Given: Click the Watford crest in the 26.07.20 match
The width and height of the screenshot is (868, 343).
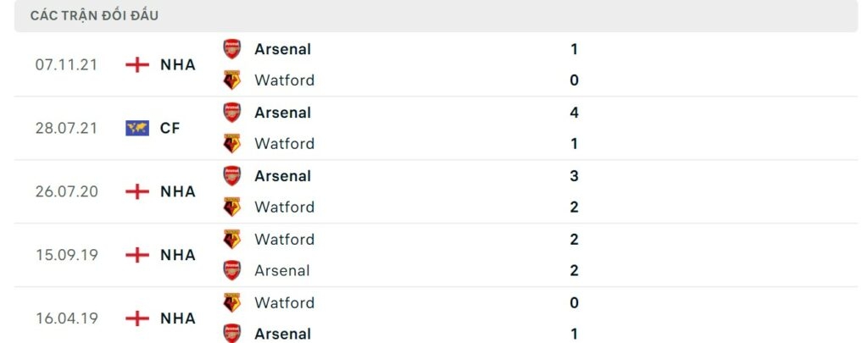Looking at the screenshot, I should 231,207.
